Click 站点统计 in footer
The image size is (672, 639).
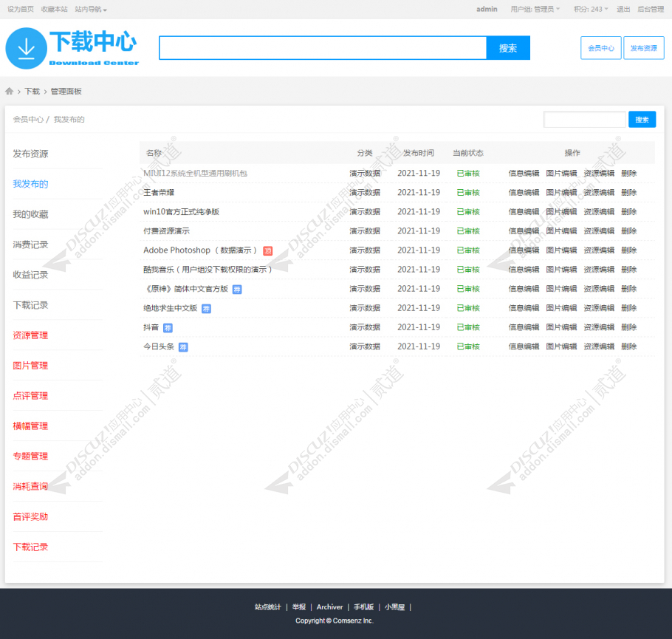pyautogui.click(x=268, y=606)
